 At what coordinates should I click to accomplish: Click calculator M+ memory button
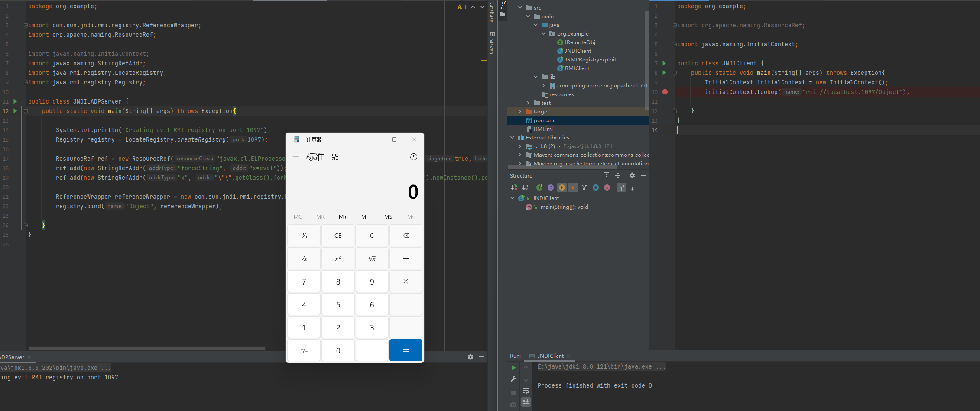(x=343, y=217)
